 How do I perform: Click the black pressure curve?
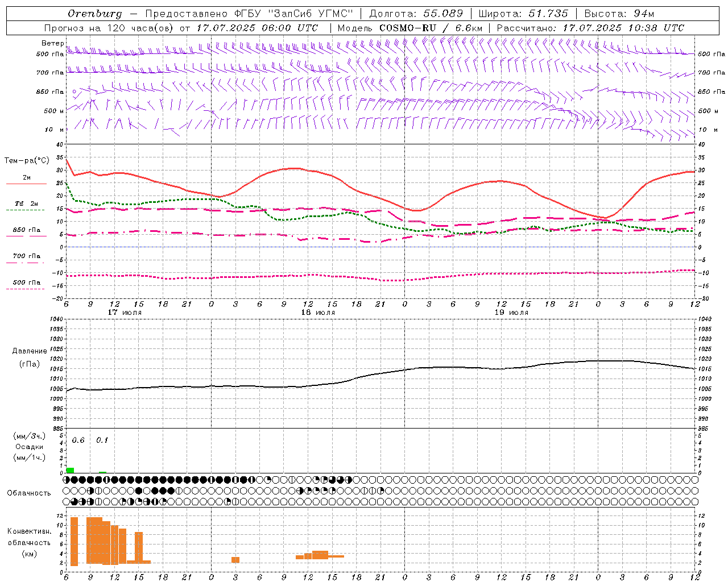click(x=381, y=374)
